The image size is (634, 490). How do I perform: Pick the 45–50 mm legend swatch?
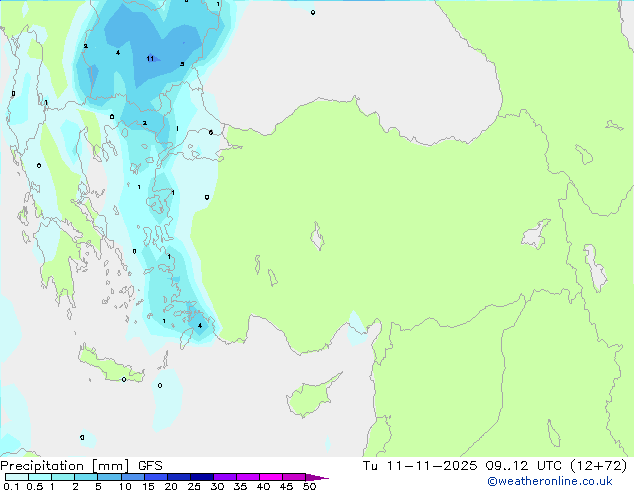[x=294, y=477]
